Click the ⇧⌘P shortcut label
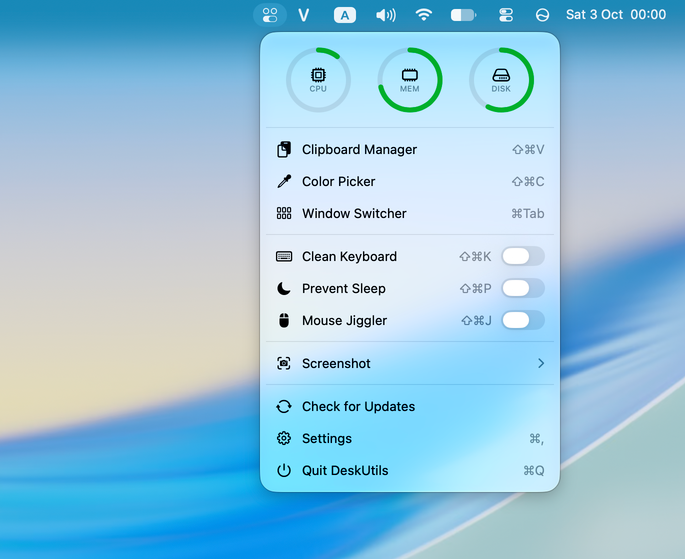The width and height of the screenshot is (685, 559). (x=476, y=288)
